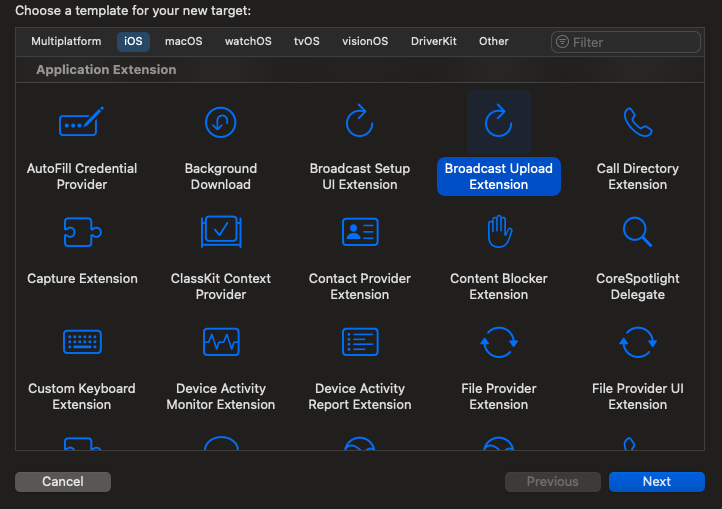Click the Call Directory Extension label

pyautogui.click(x=638, y=176)
